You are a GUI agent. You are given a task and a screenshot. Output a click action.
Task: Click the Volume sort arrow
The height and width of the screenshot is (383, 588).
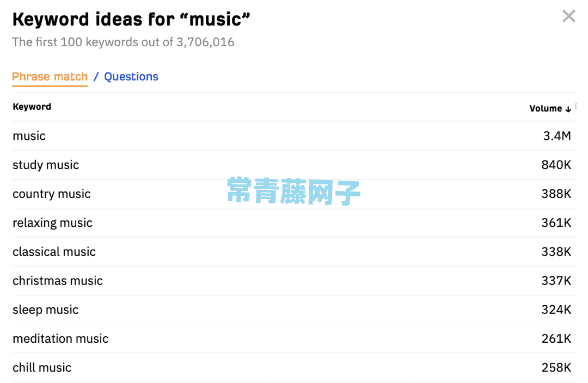pyautogui.click(x=568, y=109)
